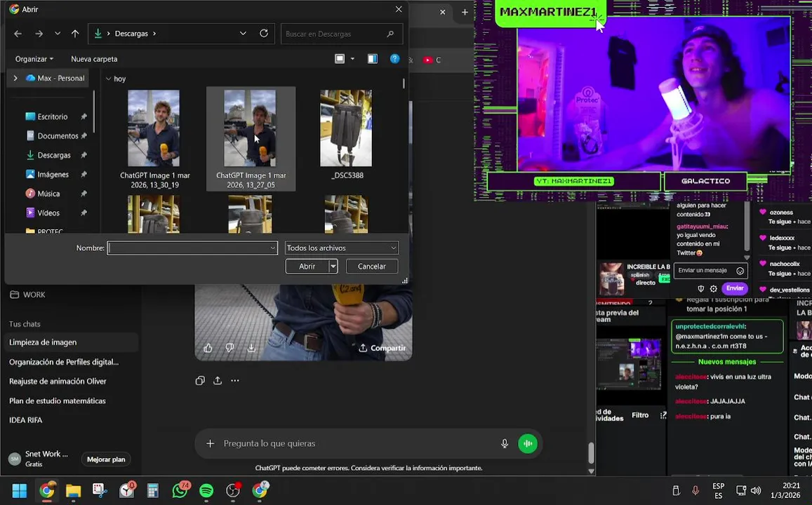Click the Pregunta lo que quieras input
The width and height of the screenshot is (812, 505).
357,443
